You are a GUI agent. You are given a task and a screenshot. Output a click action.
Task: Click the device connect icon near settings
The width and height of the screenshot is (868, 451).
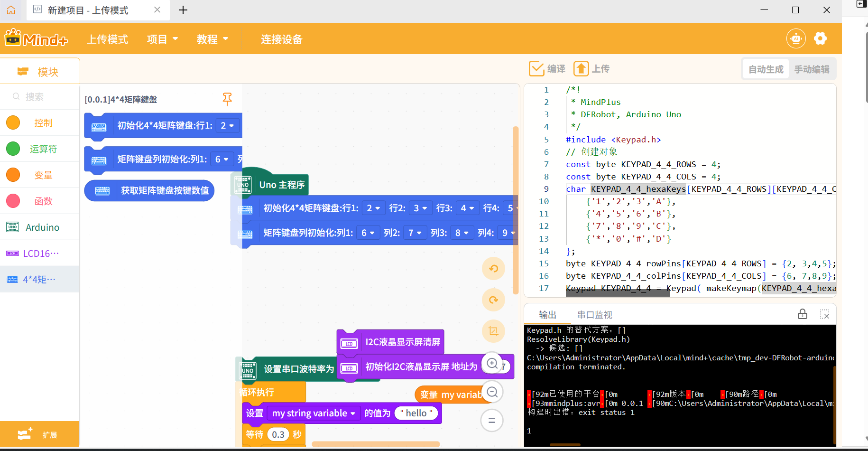click(x=796, y=38)
